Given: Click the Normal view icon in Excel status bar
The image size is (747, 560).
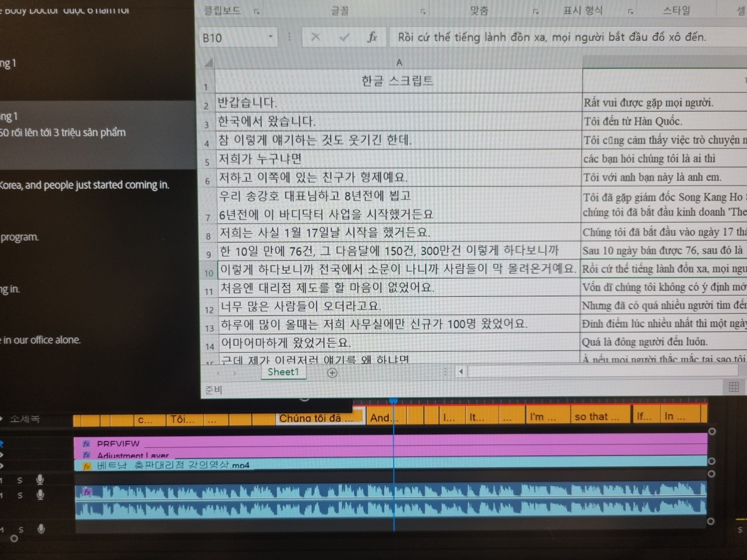Looking at the screenshot, I should [x=733, y=386].
